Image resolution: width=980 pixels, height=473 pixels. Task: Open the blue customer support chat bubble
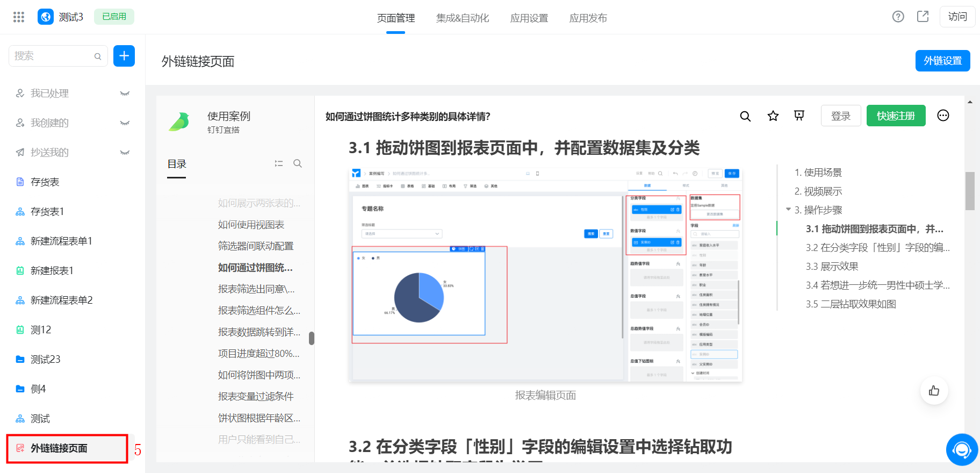coord(962,450)
